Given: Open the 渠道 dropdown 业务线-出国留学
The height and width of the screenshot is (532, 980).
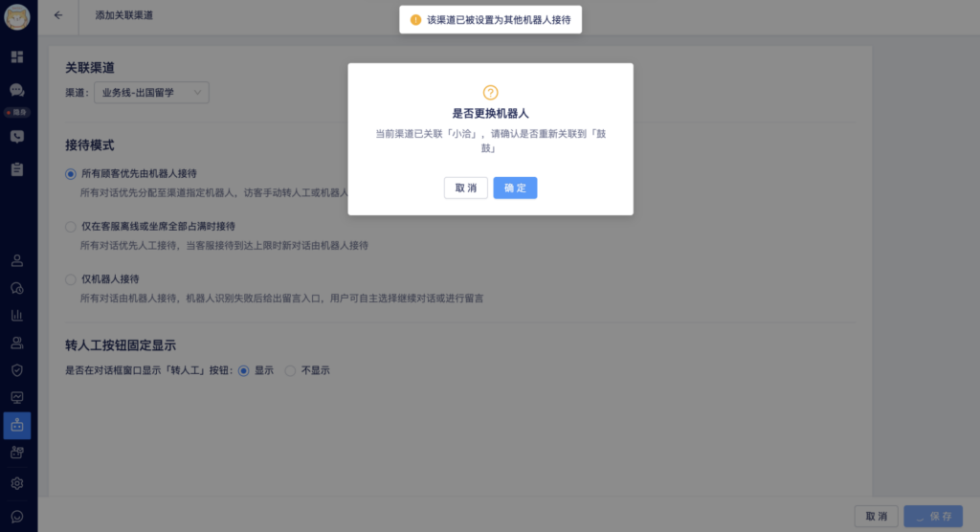Looking at the screenshot, I should tap(151, 93).
